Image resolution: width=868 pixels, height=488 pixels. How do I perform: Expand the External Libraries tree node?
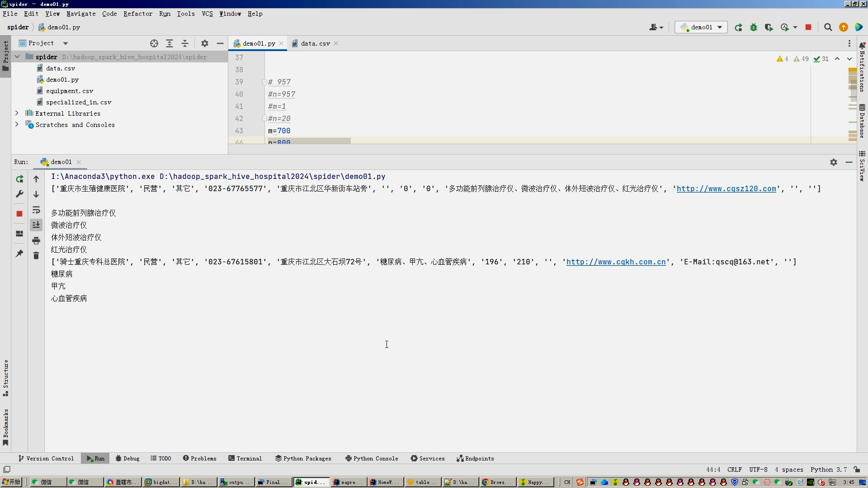click(x=17, y=113)
